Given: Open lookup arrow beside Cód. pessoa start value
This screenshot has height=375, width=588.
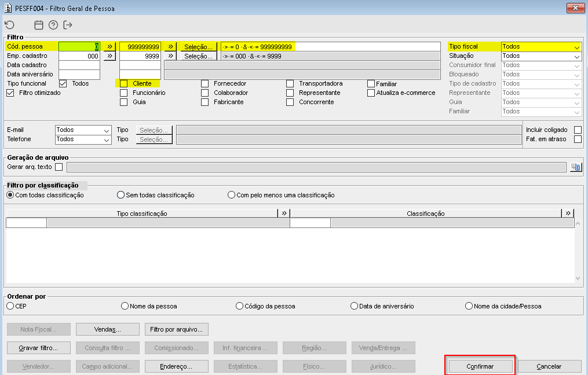Looking at the screenshot, I should 109,46.
